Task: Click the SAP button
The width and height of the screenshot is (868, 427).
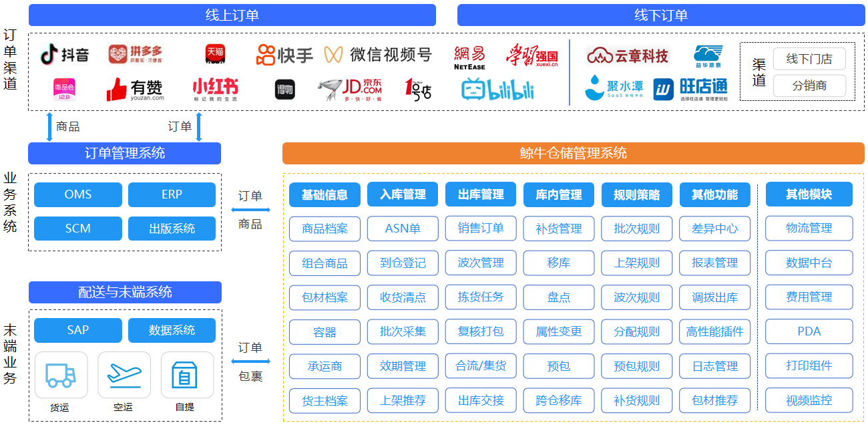Action: coord(78,330)
